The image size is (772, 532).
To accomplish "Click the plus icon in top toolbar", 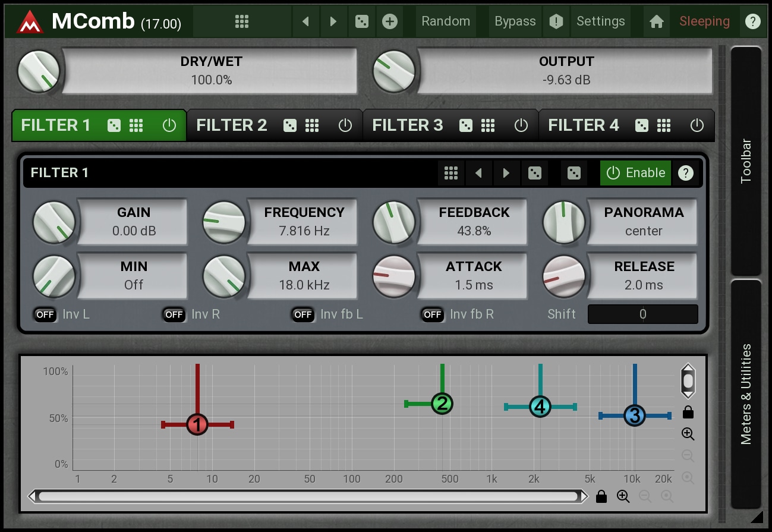I will (x=389, y=21).
